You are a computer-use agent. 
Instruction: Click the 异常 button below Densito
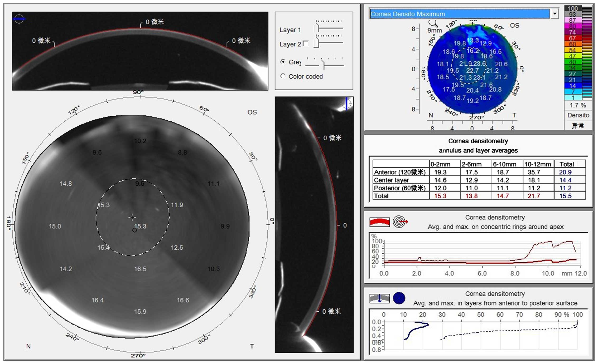[x=578, y=126]
